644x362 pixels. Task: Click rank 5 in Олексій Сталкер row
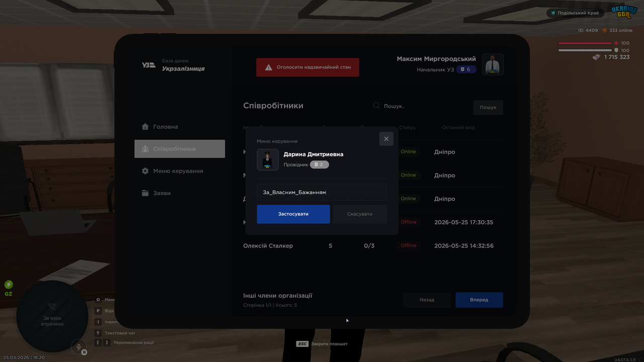330,246
